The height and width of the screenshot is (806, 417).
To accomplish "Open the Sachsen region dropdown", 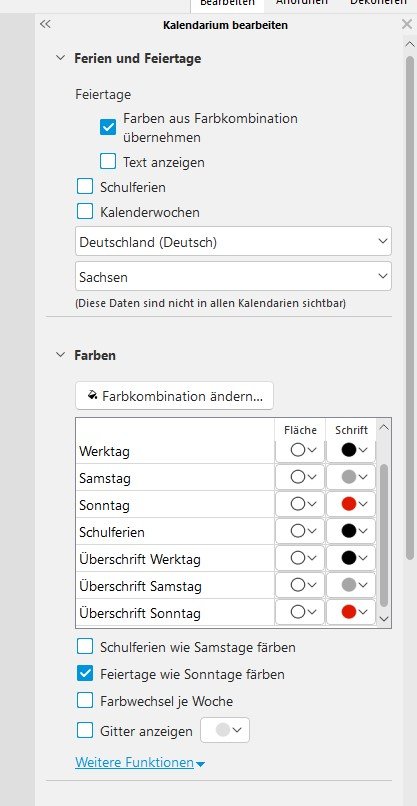I will [x=233, y=277].
